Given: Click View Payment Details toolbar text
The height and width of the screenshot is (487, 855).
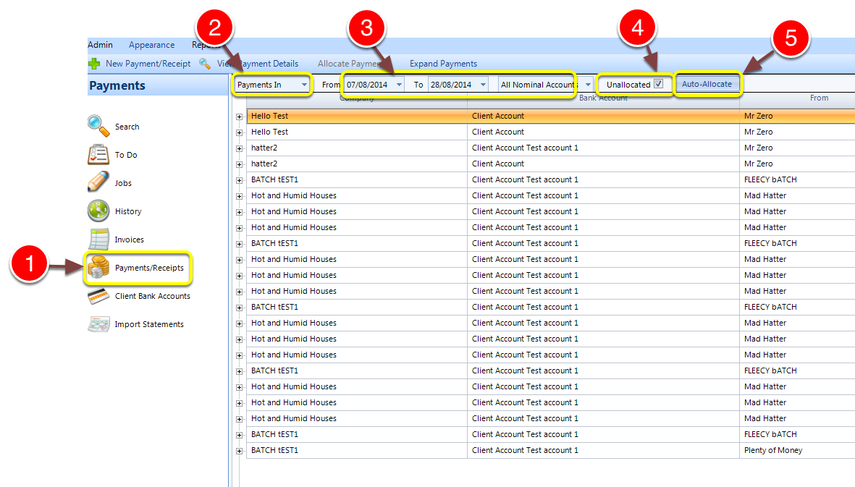Looking at the screenshot, I should (x=257, y=64).
